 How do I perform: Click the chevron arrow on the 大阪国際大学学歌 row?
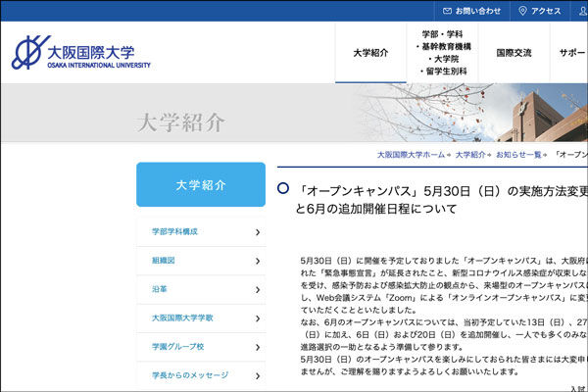click(x=258, y=318)
